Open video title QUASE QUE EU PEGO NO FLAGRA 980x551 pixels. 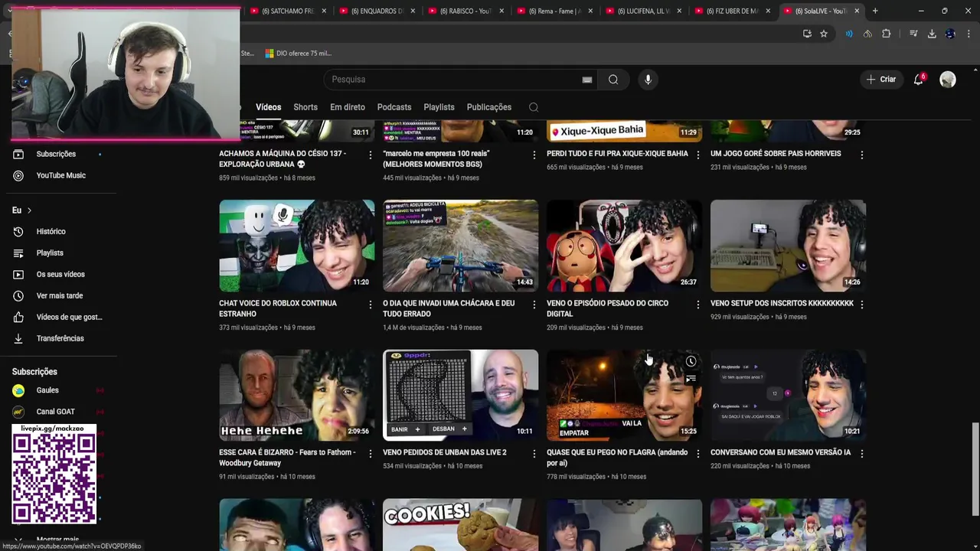617,458
